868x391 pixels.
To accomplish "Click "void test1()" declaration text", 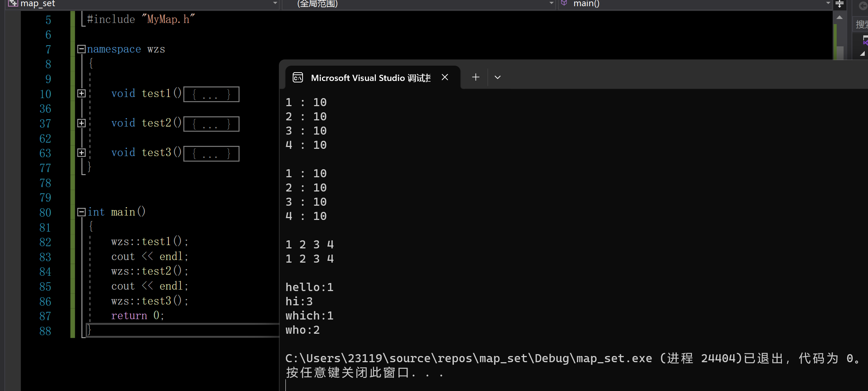I will coord(147,93).
